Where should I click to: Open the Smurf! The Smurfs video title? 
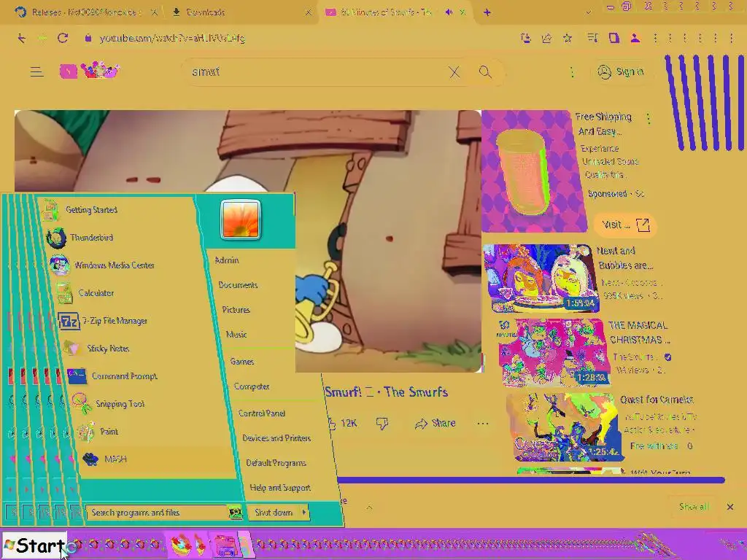tap(387, 392)
